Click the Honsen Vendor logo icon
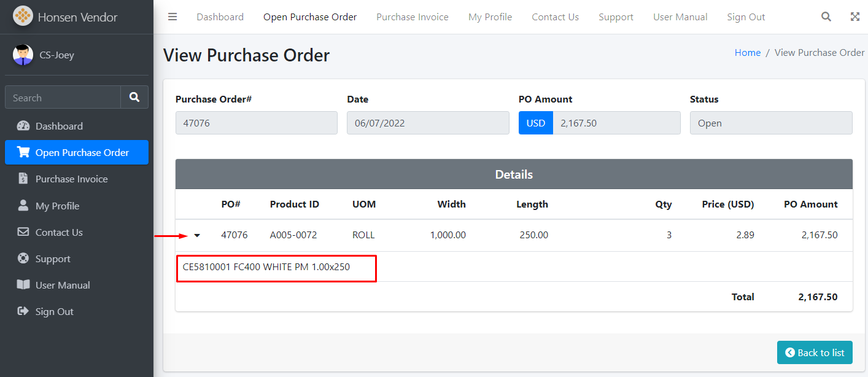This screenshot has height=377, width=868. click(23, 16)
